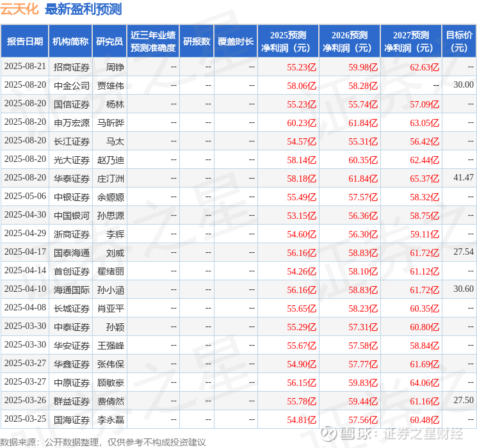Click the 长城证券 institution cell
The height and width of the screenshot is (448, 477).
tap(72, 308)
